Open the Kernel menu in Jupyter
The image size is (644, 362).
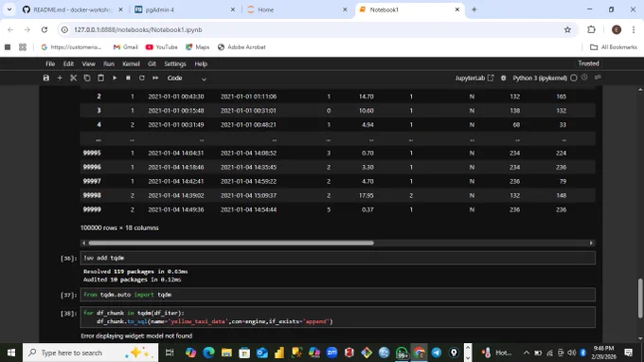[x=131, y=63]
